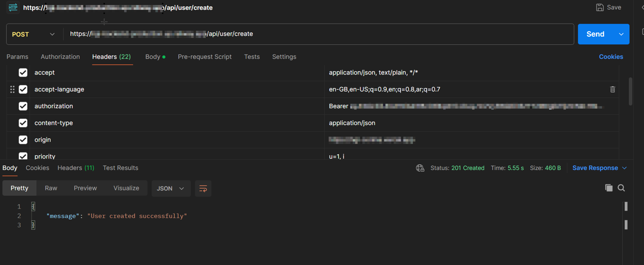Toggle line wrap in response viewer
The width and height of the screenshot is (644, 265).
(203, 188)
